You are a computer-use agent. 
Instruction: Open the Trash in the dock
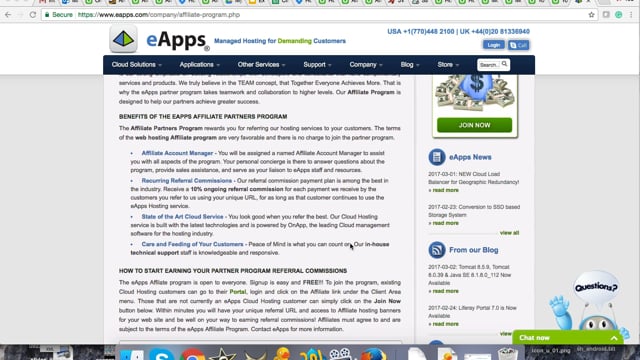point(507,353)
